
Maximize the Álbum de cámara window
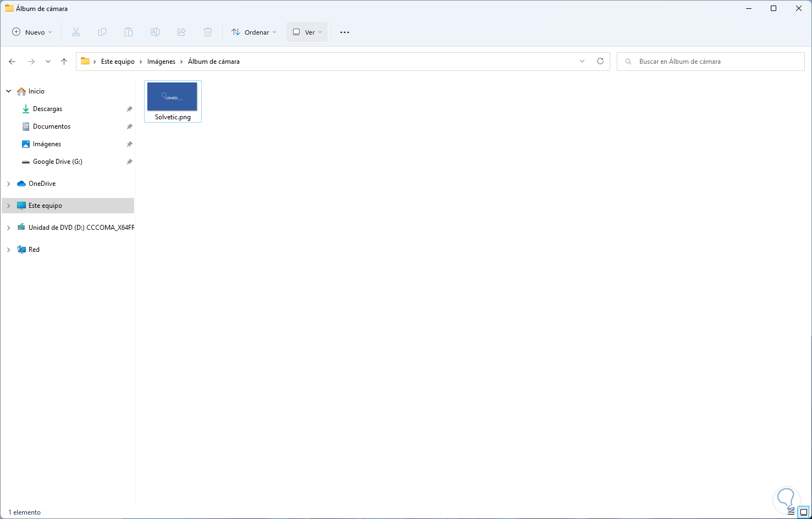[x=774, y=8]
